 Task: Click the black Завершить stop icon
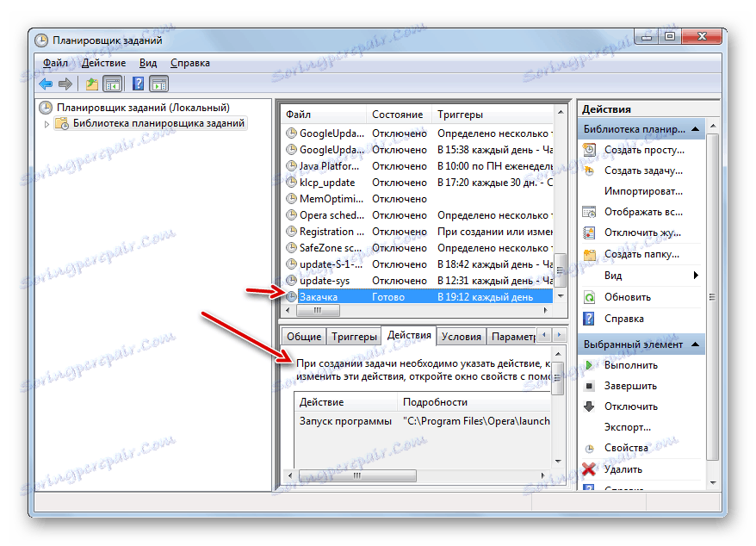pos(589,386)
